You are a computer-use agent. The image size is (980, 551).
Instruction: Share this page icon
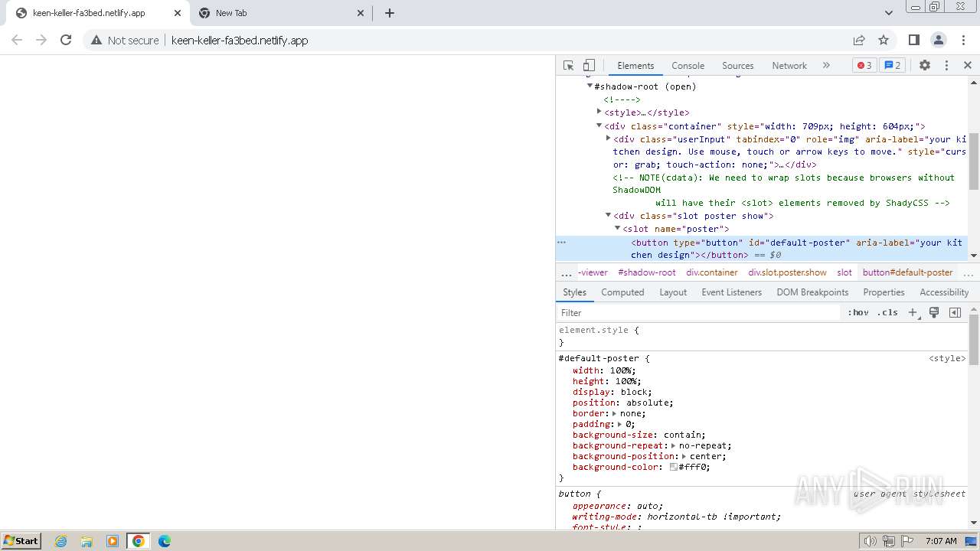859,40
